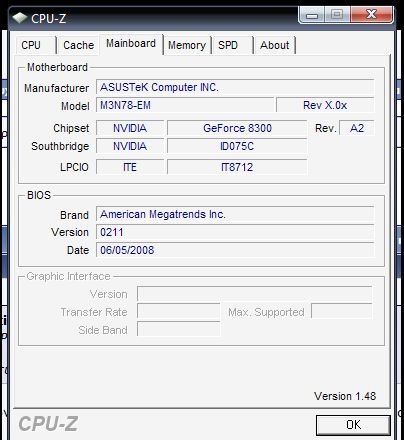Image resolution: width=404 pixels, height=440 pixels.
Task: Click the American Megatrends Inc. BIOS brand
Action: 235,214
